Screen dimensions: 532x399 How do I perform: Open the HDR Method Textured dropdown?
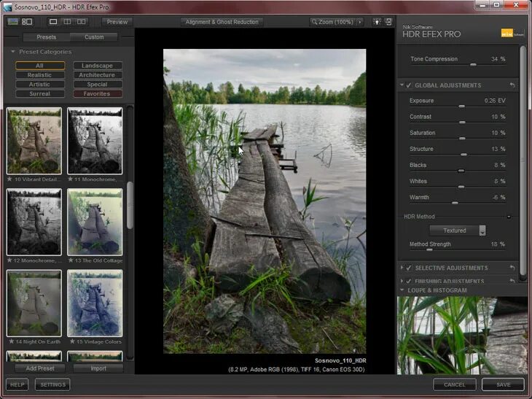click(458, 231)
